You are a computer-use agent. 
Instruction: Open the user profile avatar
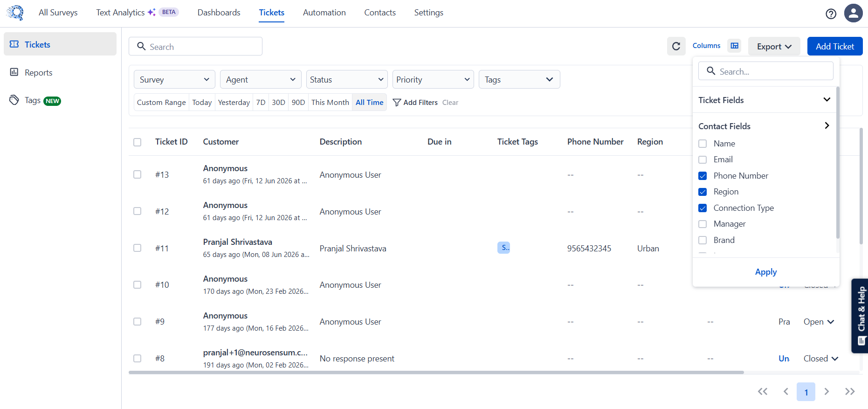click(x=854, y=13)
